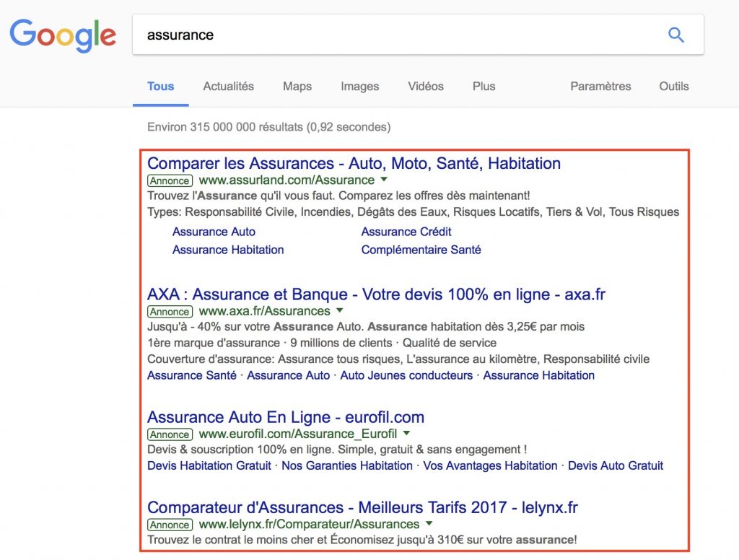Open 'AXA : Assurance et Banque' headline

tap(376, 294)
